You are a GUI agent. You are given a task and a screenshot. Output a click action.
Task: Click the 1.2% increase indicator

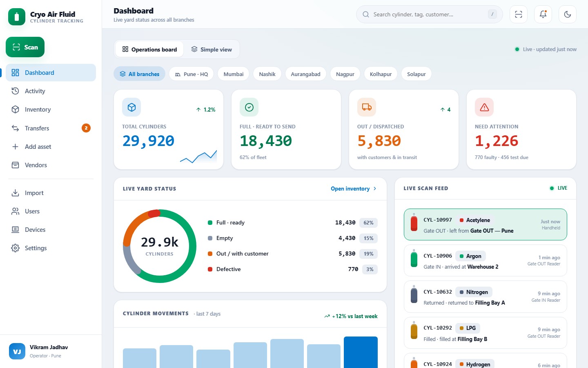click(x=205, y=110)
